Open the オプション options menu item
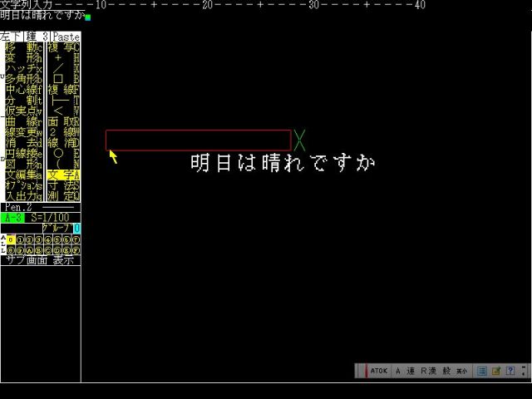532x399 pixels. (x=22, y=185)
